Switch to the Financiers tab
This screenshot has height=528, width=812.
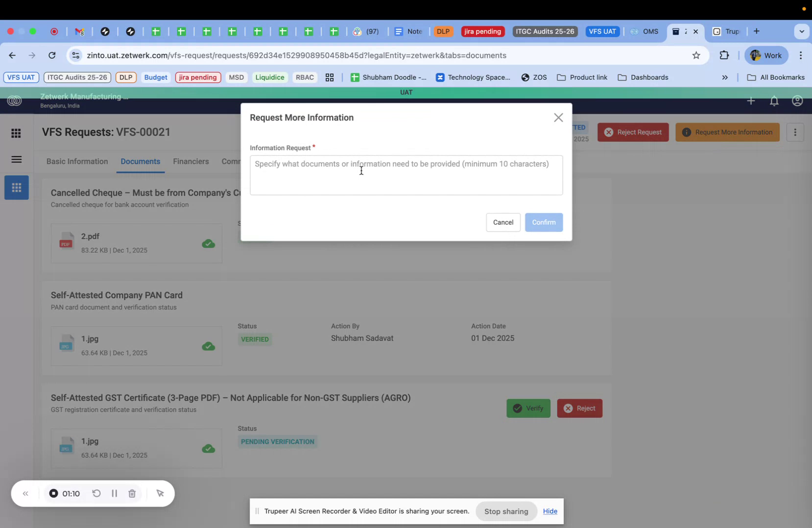(x=191, y=161)
